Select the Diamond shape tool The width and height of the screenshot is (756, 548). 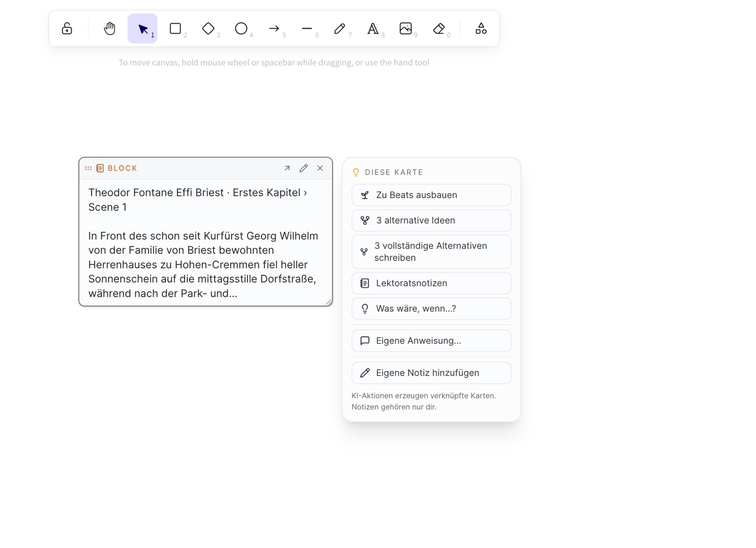[x=208, y=28]
